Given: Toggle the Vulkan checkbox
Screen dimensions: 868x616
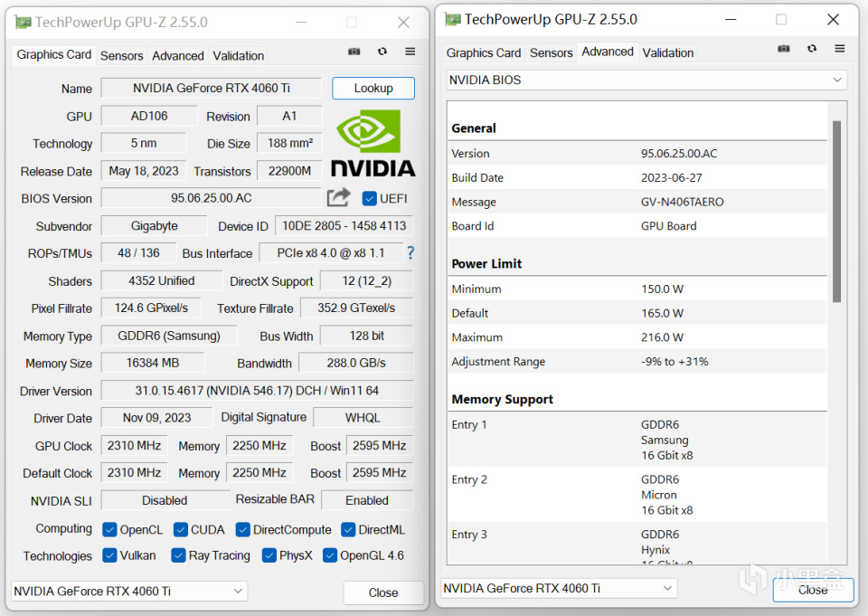Looking at the screenshot, I should 109,555.
